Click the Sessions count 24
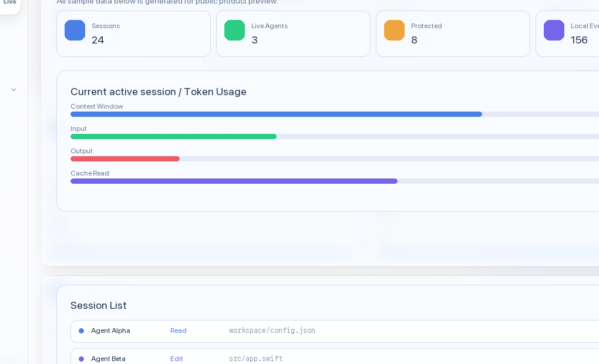This screenshot has height=364, width=599. 98,40
